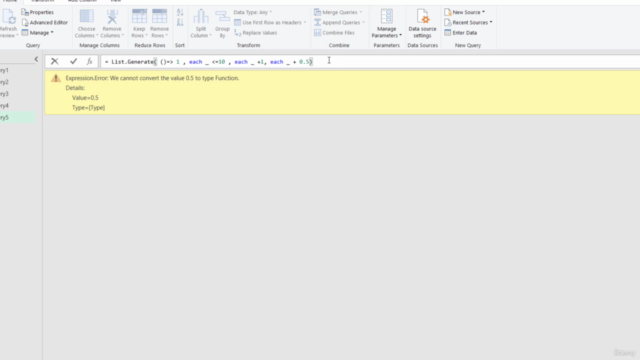The image size is (640, 360).
Task: Click the 'Type=[Type]' error detail
Action: pos(88,108)
